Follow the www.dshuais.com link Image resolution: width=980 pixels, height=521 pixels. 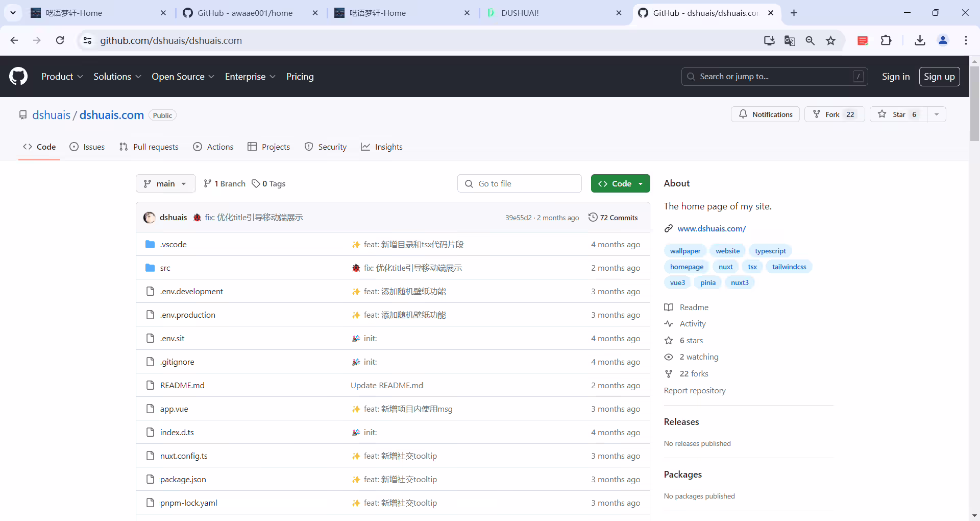coord(712,229)
